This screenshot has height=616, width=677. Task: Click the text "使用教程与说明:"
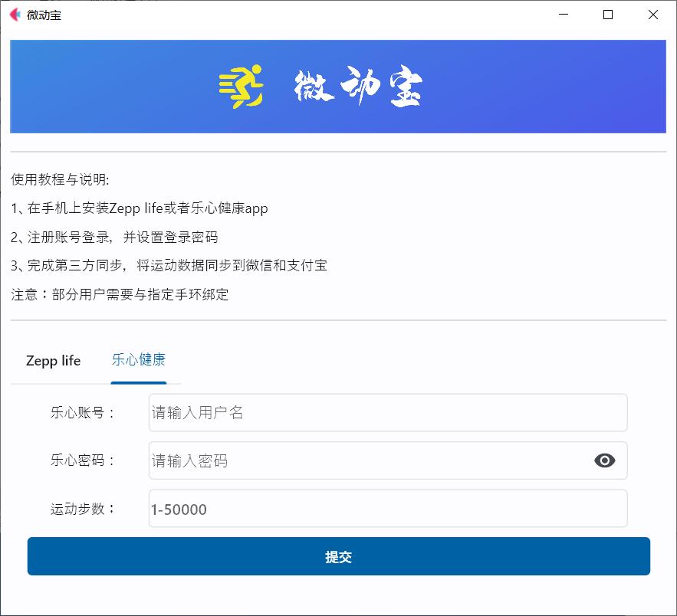tap(60, 179)
